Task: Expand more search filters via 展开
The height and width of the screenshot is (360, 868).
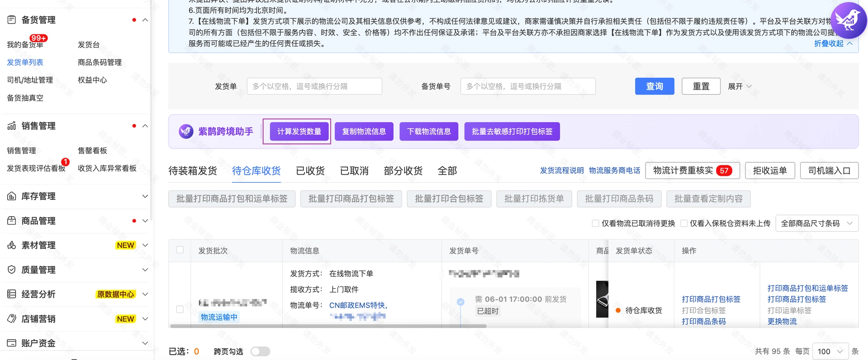Action: [740, 86]
